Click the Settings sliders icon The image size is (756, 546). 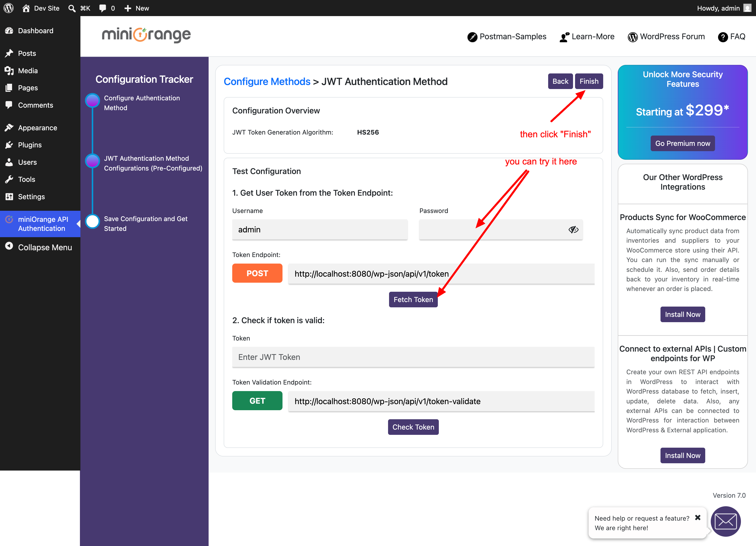(x=9, y=196)
